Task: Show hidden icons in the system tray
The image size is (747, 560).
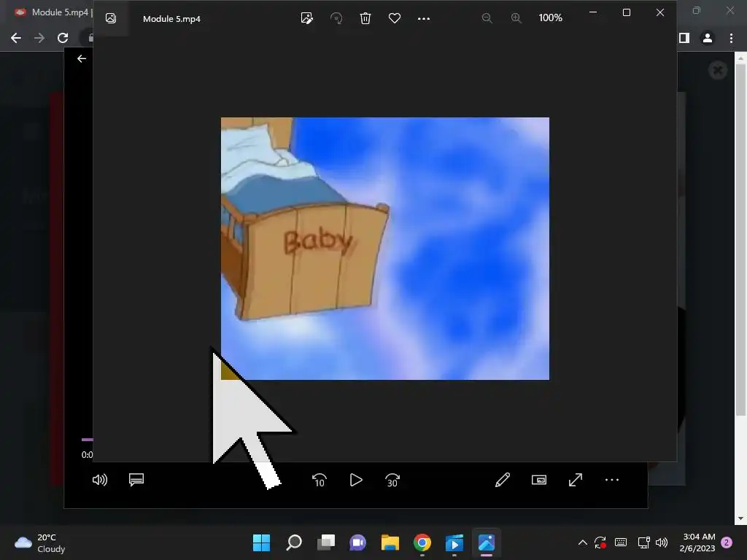Action: [582, 542]
